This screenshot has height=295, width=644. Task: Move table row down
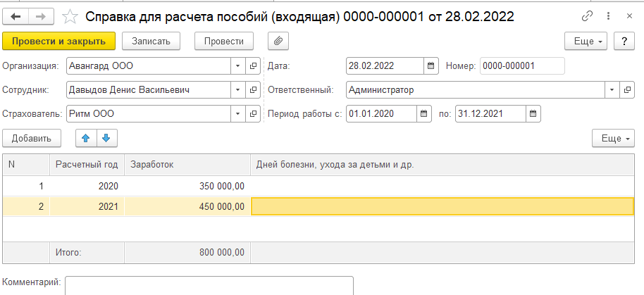106,138
